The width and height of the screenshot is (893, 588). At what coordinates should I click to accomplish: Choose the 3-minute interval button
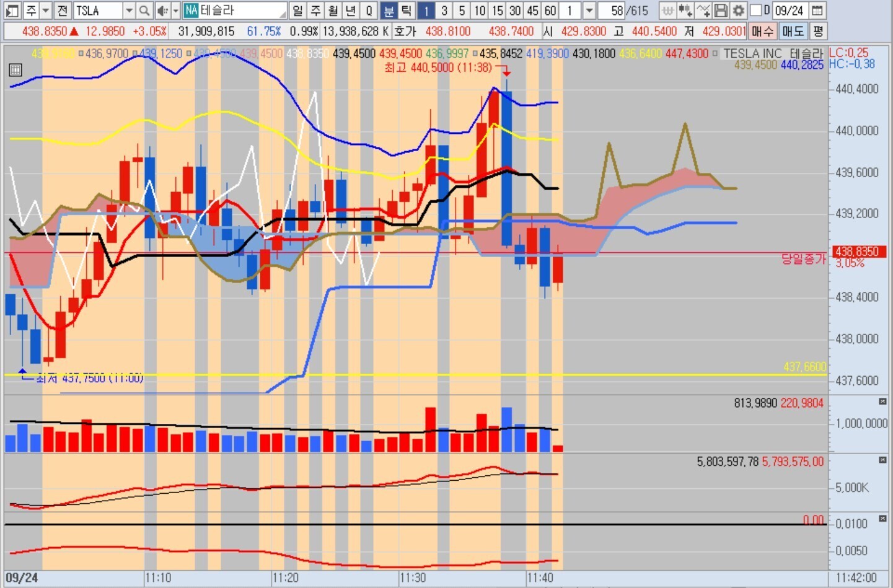444,11
